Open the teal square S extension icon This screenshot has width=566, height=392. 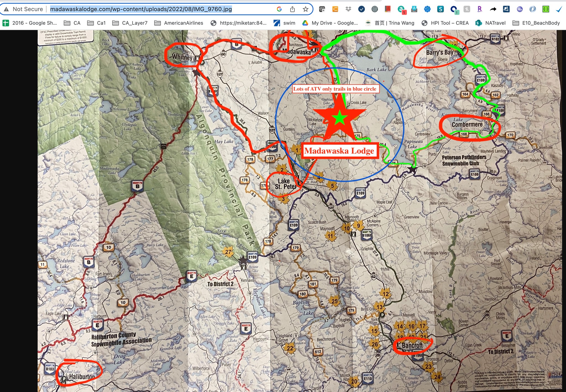[x=440, y=9]
